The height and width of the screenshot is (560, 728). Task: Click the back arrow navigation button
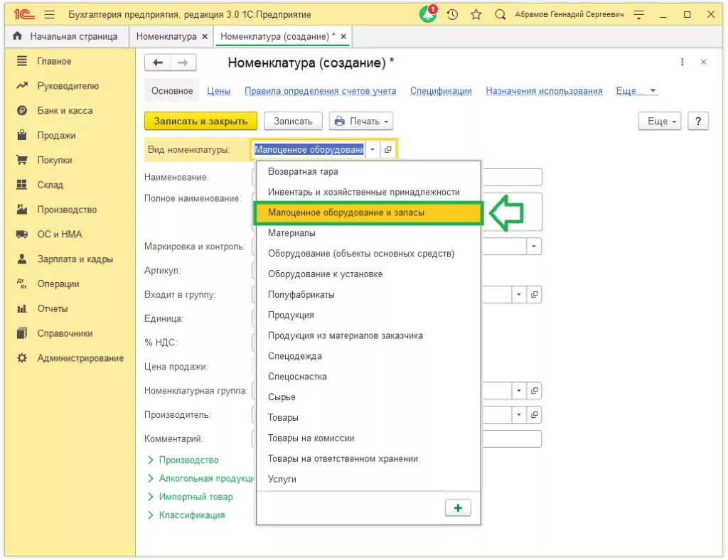click(x=158, y=63)
